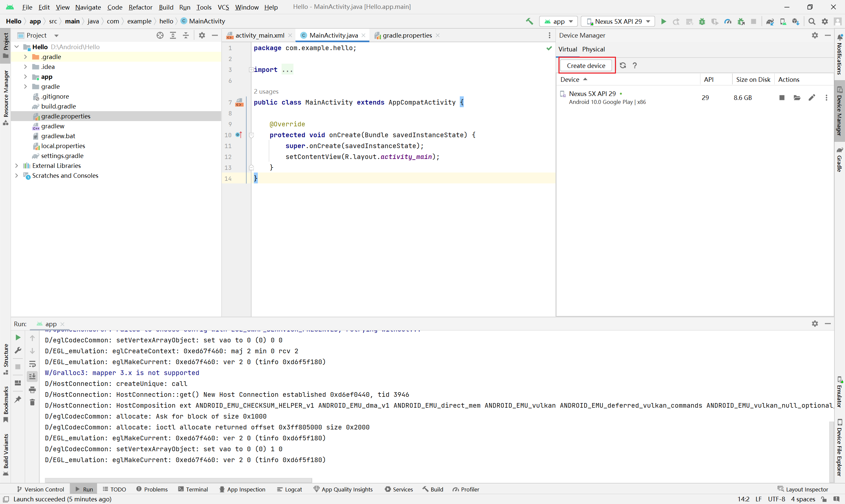Viewport: 845px width, 504px height.
Task: Toggle the Notifications side panel
Action: pyautogui.click(x=840, y=54)
